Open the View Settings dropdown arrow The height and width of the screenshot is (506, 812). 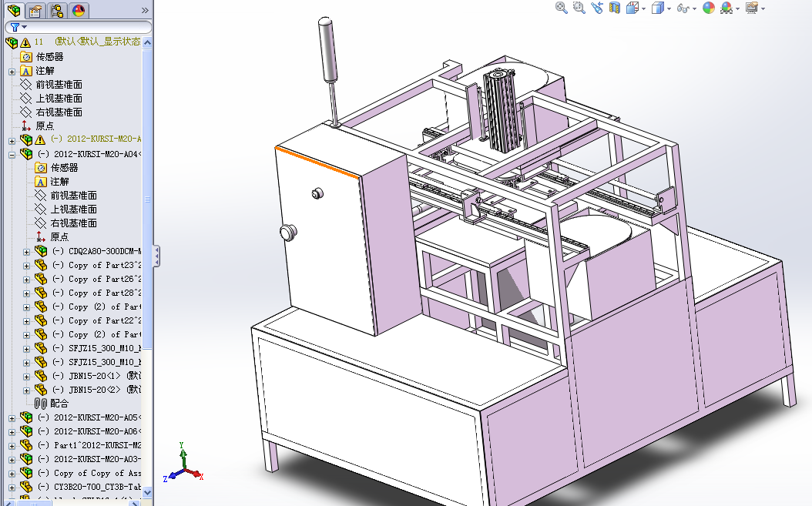(763, 8)
